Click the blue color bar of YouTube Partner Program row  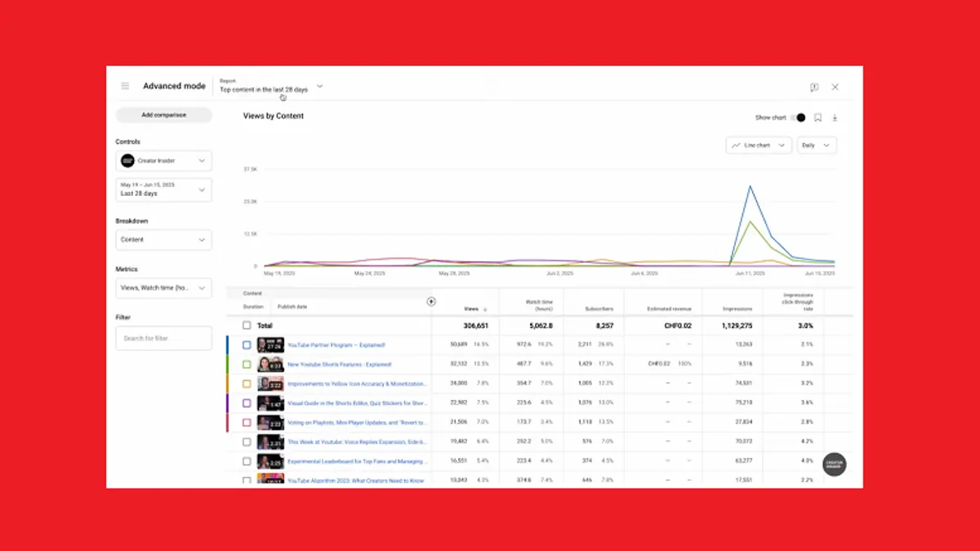click(x=228, y=345)
